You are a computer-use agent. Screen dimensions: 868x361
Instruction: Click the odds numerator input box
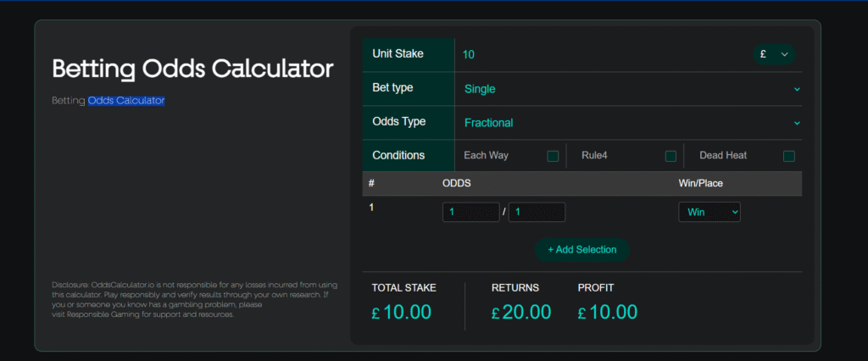pyautogui.click(x=470, y=212)
